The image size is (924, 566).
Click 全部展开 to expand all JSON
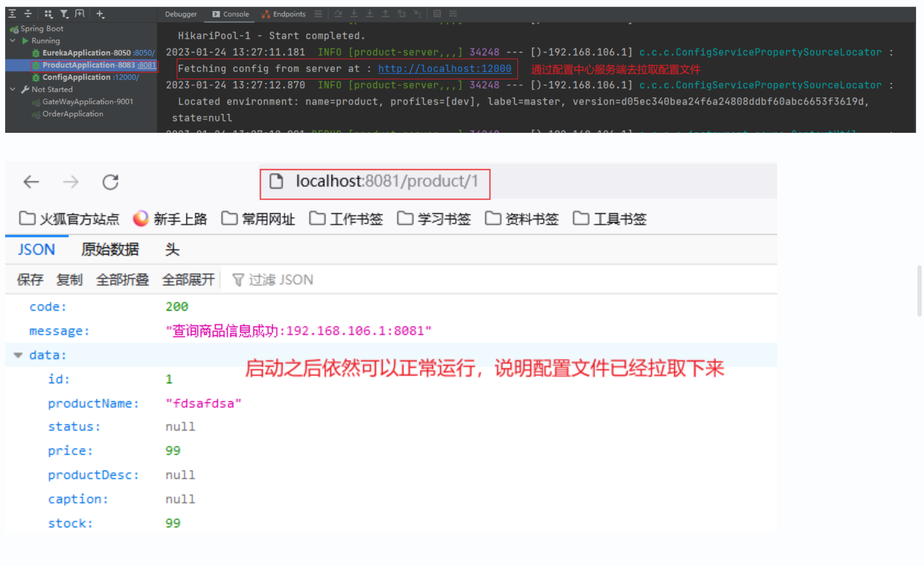pos(188,280)
